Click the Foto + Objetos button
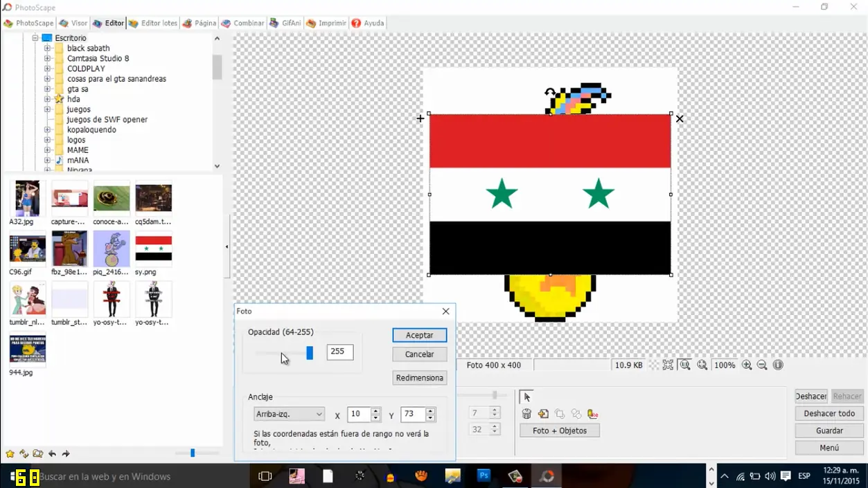This screenshot has width=868, height=488. tap(560, 431)
